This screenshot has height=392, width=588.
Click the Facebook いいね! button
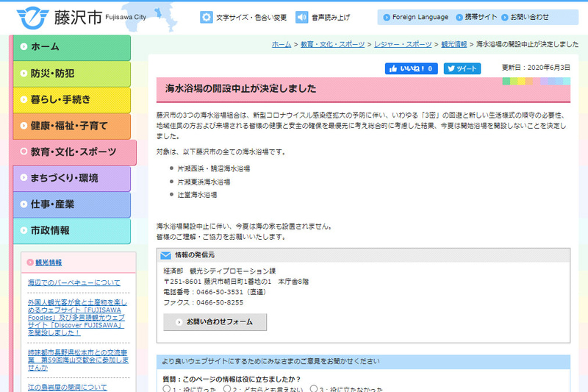click(x=411, y=68)
